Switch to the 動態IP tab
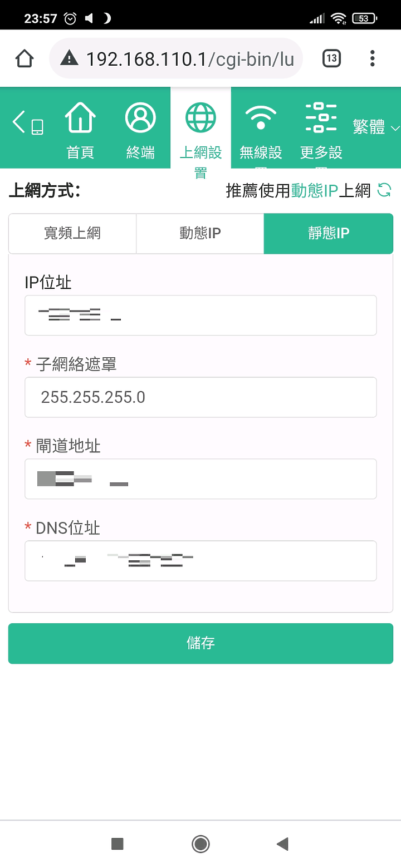Screen dimensions: 401x868 pos(200,234)
